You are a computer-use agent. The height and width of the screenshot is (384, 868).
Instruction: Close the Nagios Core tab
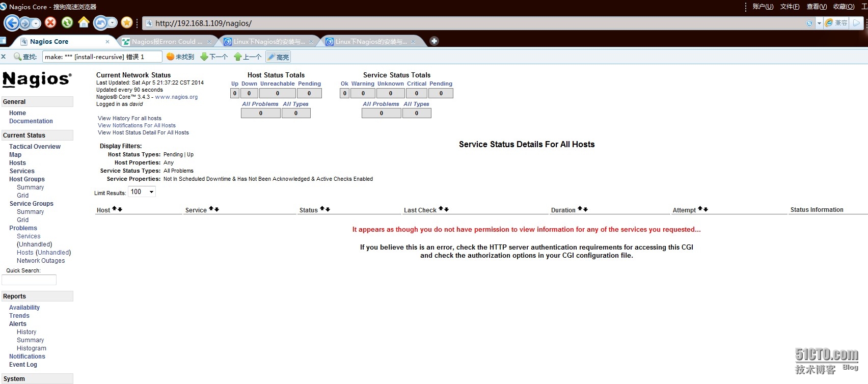[x=107, y=42]
